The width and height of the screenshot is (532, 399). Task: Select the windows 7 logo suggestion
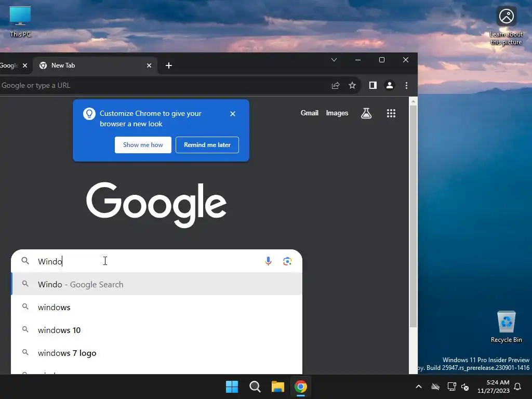click(x=157, y=353)
